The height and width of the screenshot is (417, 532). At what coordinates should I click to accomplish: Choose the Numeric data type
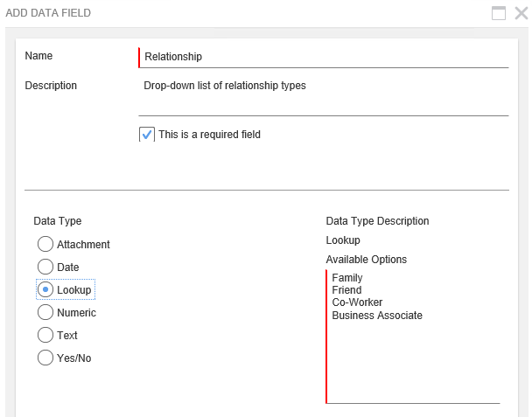click(x=45, y=313)
